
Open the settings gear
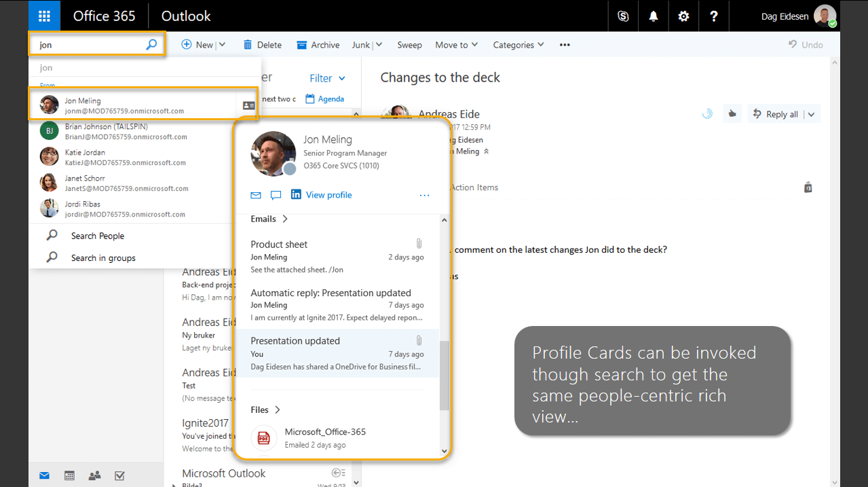(683, 16)
